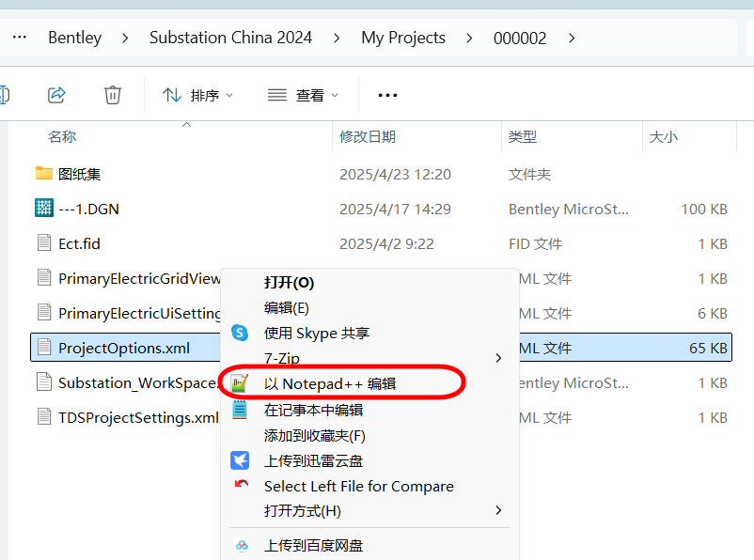The width and height of the screenshot is (754, 560).
Task: Go to Substation China 2024 breadcrumb
Action: tap(231, 38)
